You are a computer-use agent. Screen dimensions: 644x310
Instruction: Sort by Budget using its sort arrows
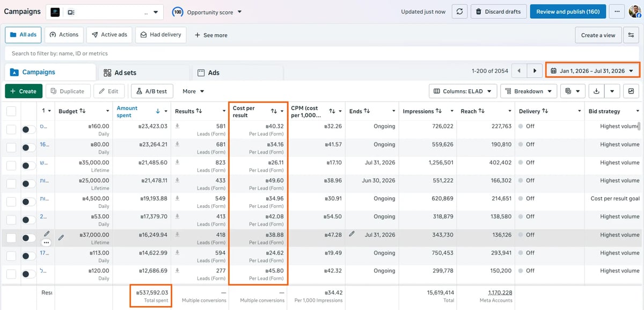83,111
